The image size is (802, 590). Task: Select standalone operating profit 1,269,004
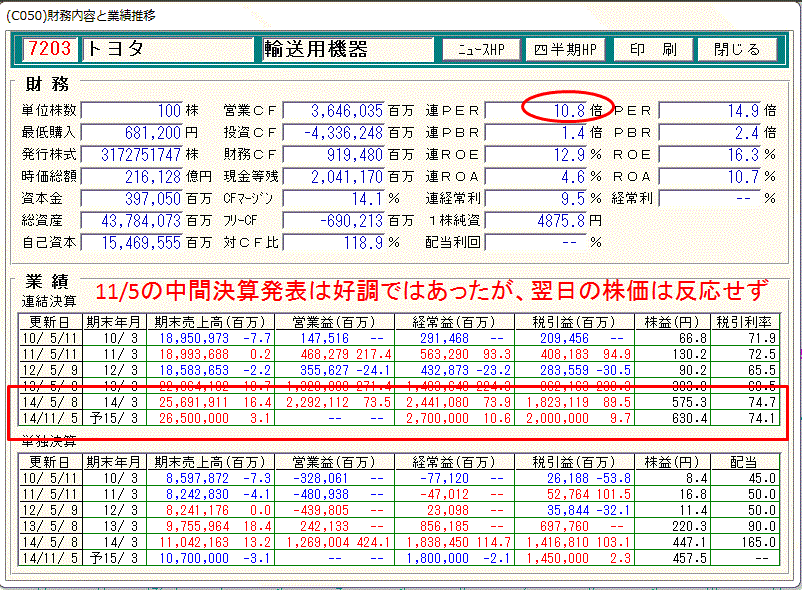coord(317,542)
